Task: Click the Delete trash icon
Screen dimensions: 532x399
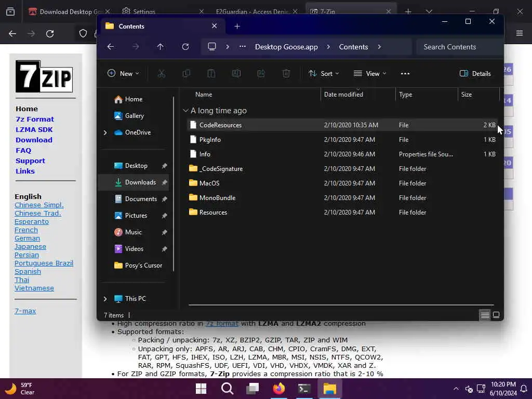Action: tap(286, 74)
